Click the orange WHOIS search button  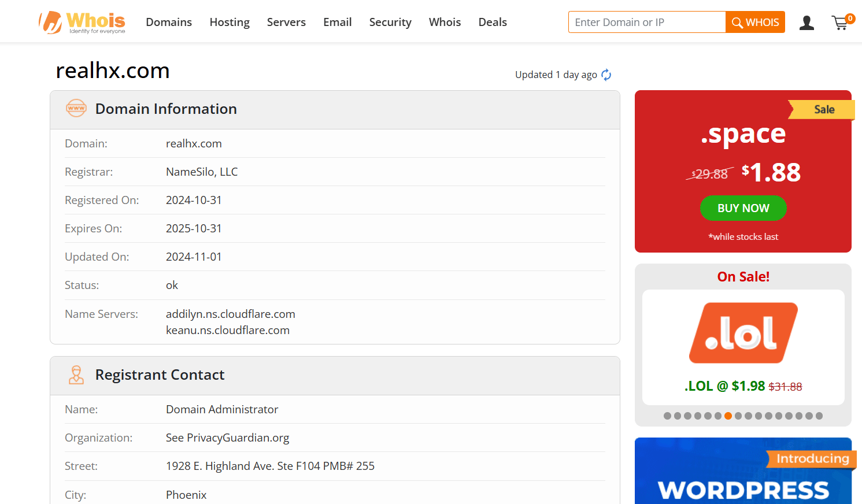[x=755, y=22]
